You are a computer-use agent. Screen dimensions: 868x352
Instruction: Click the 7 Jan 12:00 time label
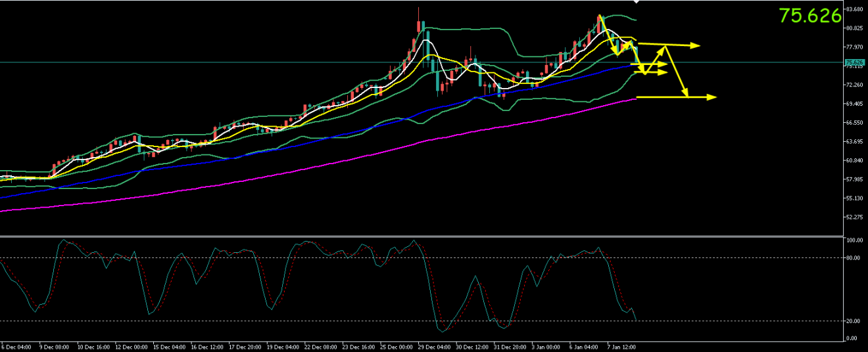tap(621, 346)
